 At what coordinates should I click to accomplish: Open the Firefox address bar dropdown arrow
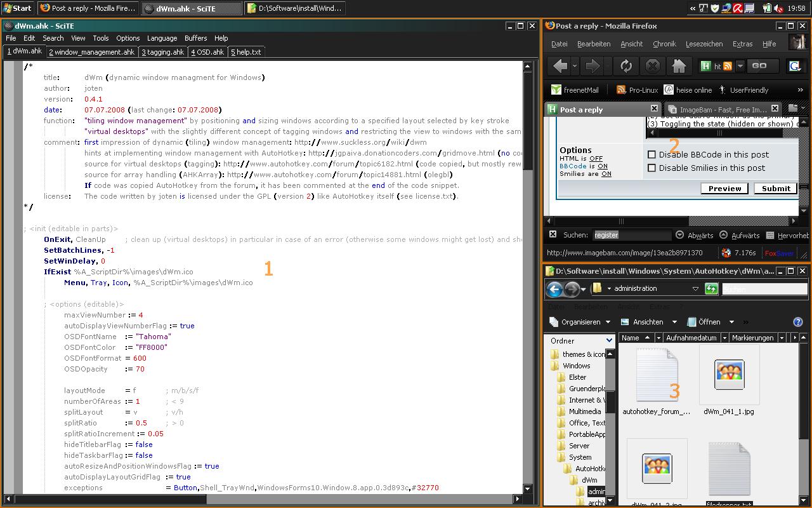pos(740,66)
